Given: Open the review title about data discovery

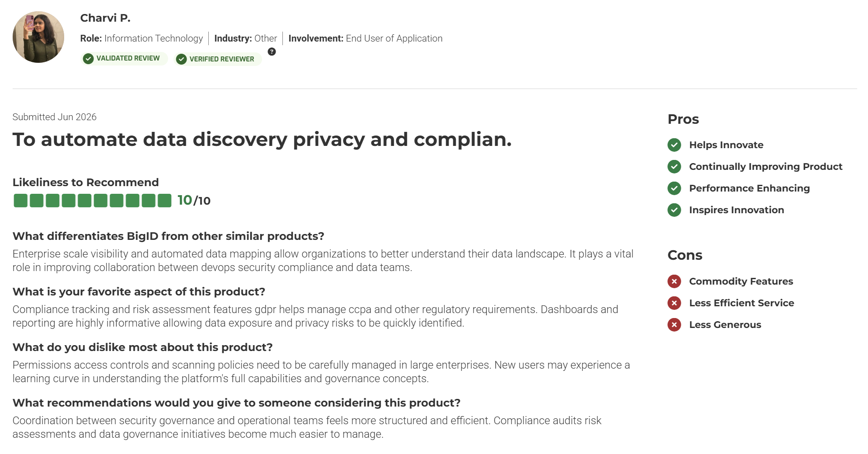Looking at the screenshot, I should (262, 140).
